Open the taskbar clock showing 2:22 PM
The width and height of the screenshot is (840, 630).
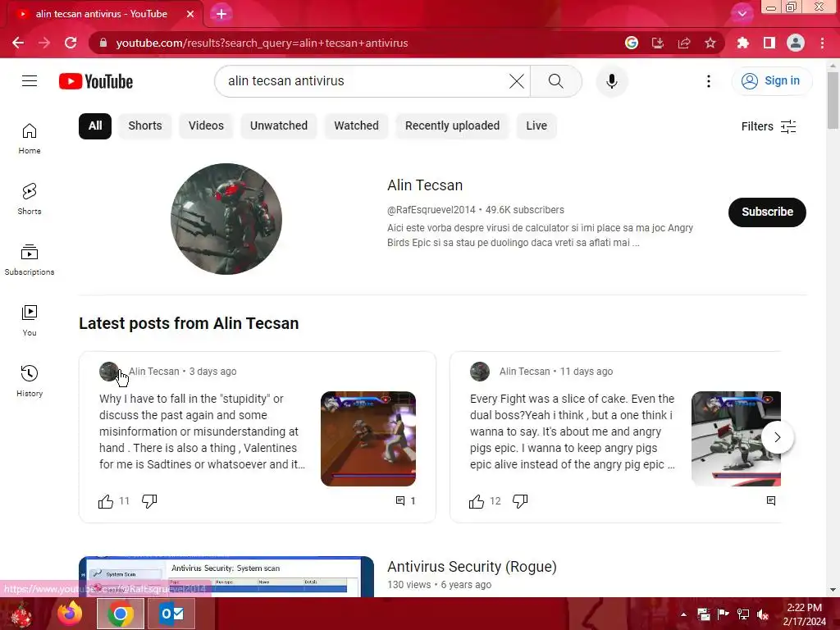pos(805,614)
